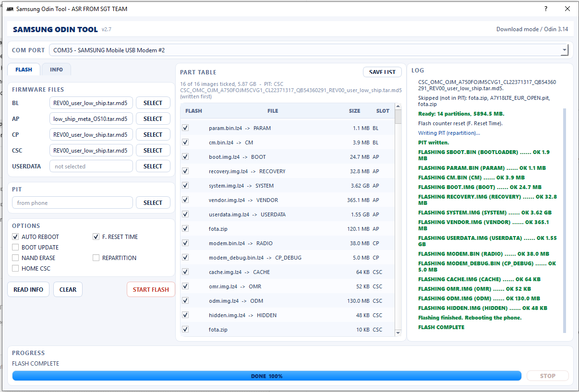Click the FILE column header
This screenshot has height=392, width=579.
click(273, 111)
